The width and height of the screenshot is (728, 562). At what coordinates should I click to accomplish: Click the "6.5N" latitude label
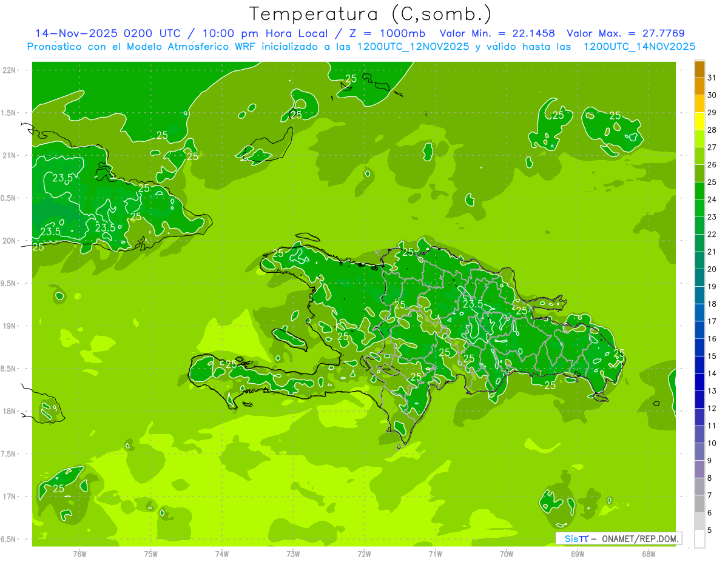(x=8, y=539)
